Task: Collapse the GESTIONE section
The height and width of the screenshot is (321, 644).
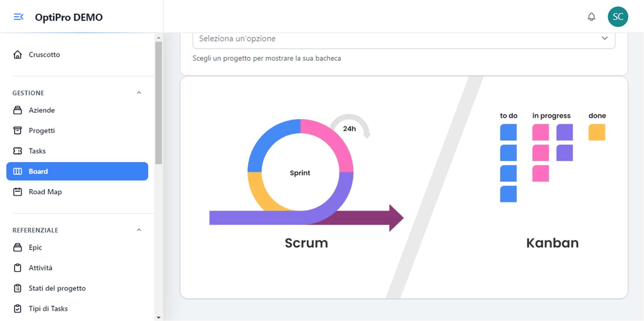Action: [x=139, y=93]
